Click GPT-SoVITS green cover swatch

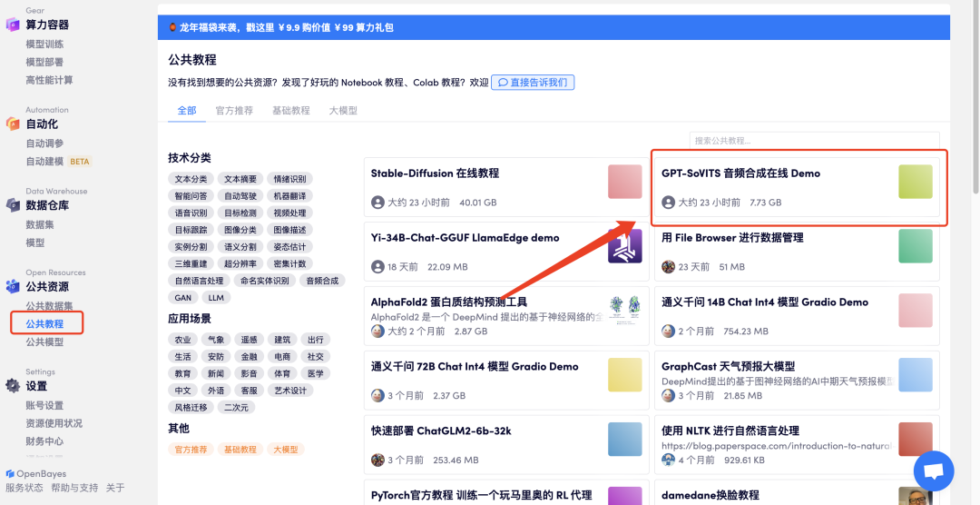click(x=916, y=182)
